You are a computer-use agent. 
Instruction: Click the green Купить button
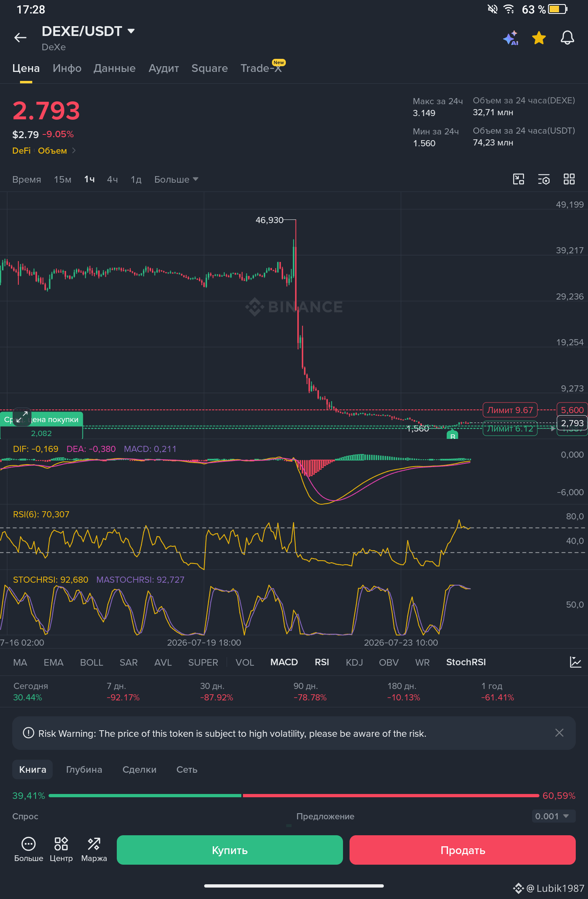tap(230, 850)
